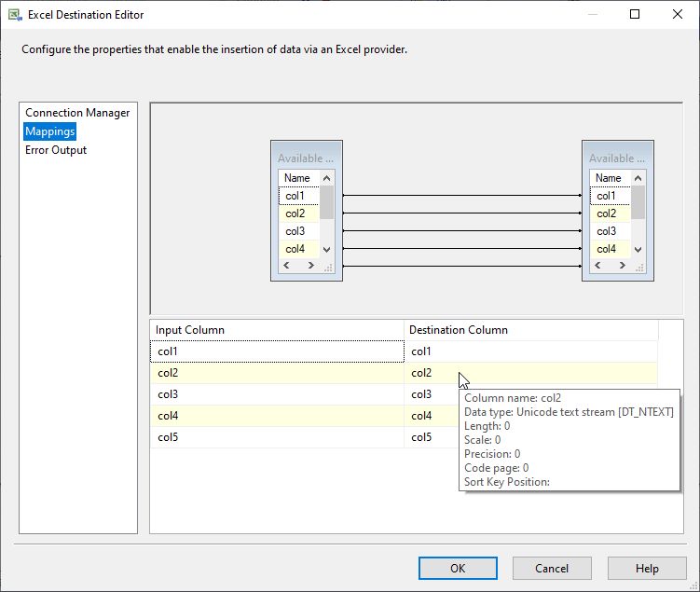Click scroll left arrow in destination columns list
Viewport: 700px width, 592px height.
click(x=597, y=265)
